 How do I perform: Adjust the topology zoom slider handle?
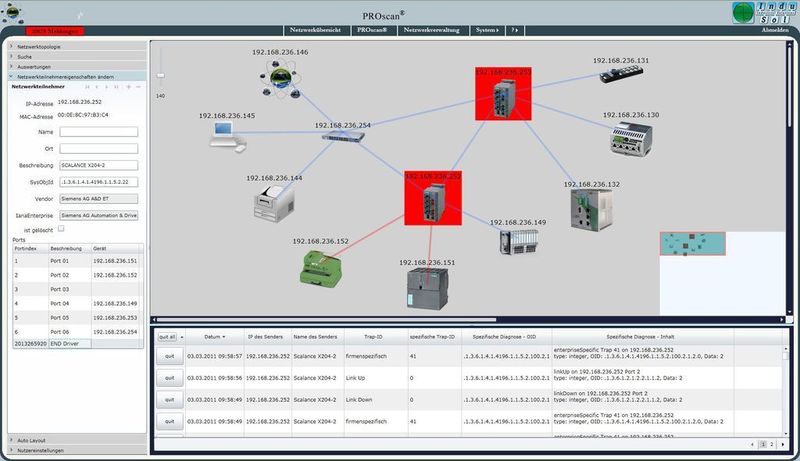click(161, 75)
